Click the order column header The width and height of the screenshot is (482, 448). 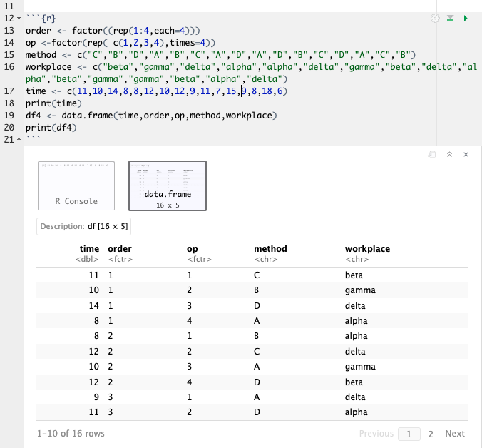[x=120, y=249]
